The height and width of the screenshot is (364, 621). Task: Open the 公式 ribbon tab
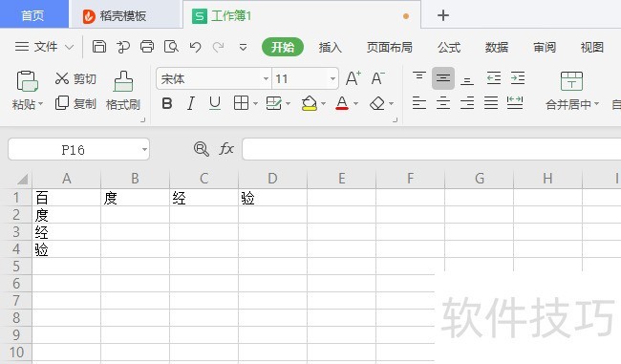tap(449, 47)
